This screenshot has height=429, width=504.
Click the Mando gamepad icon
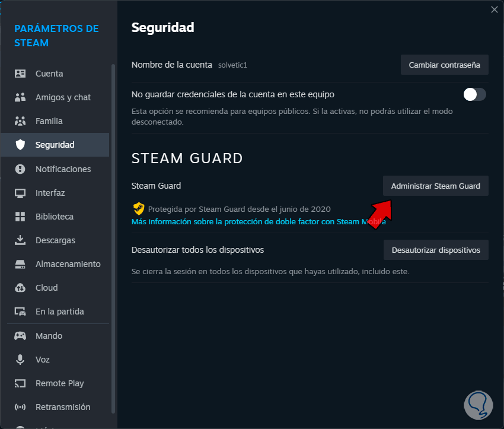point(20,336)
